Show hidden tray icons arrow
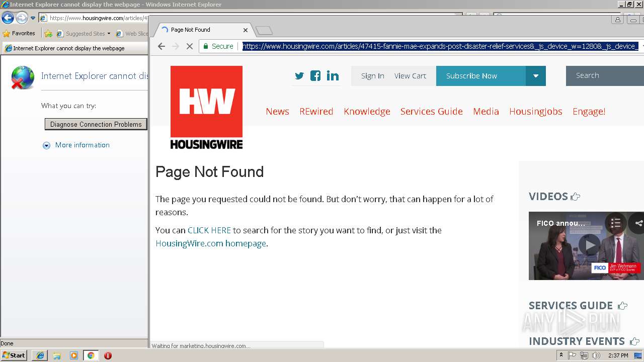 coord(561,355)
